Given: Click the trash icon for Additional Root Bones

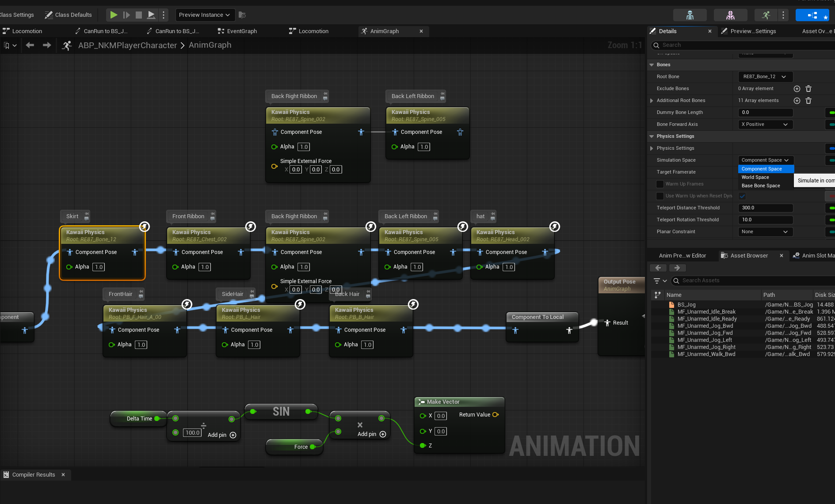Looking at the screenshot, I should [x=808, y=101].
